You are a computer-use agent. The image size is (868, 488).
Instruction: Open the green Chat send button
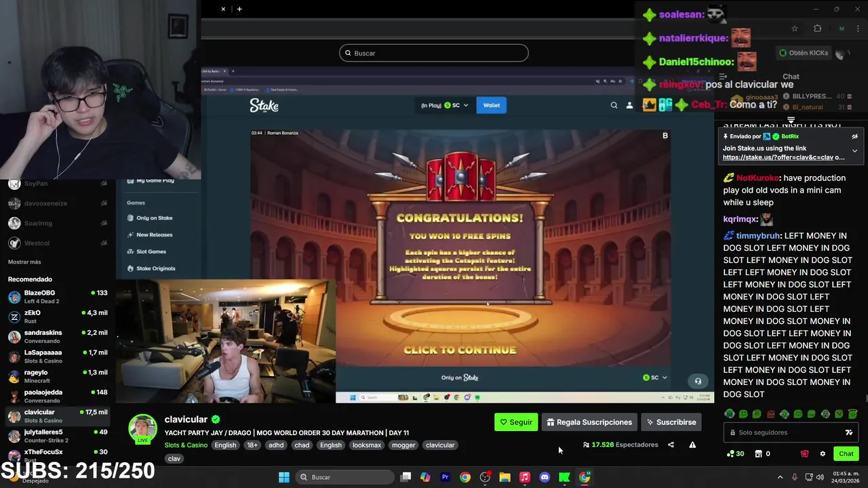pos(846,453)
